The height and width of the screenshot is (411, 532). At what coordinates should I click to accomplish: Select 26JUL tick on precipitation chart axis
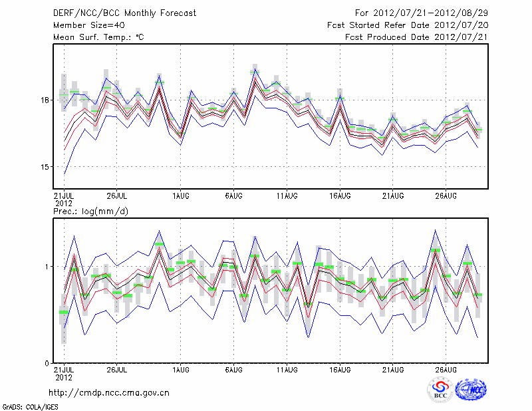click(116, 368)
